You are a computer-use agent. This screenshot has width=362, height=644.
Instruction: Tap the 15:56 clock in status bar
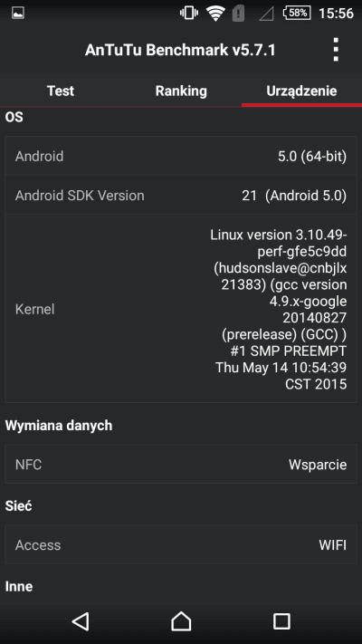tap(336, 14)
